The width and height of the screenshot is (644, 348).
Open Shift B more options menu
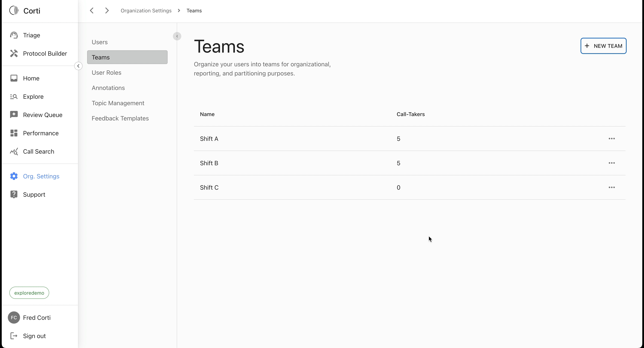click(612, 163)
